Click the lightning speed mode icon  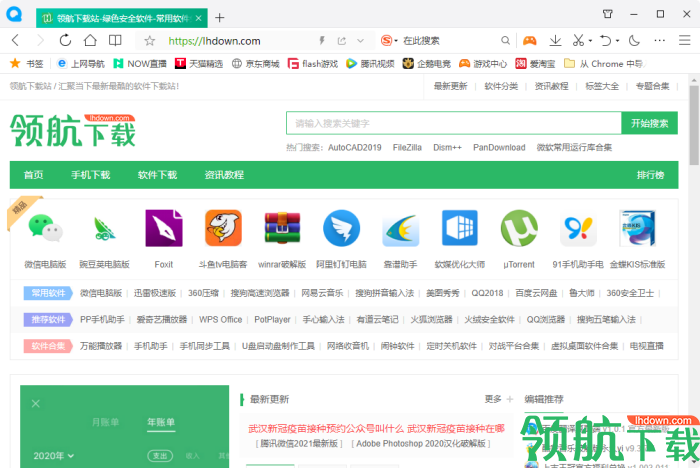[x=322, y=41]
